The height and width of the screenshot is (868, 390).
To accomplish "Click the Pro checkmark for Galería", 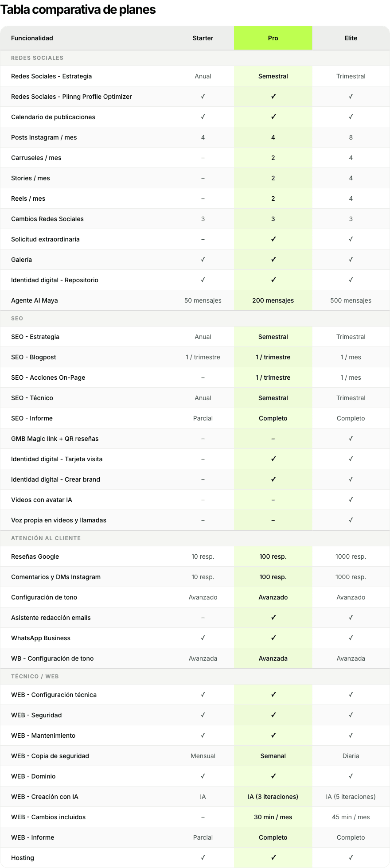I will 273,260.
